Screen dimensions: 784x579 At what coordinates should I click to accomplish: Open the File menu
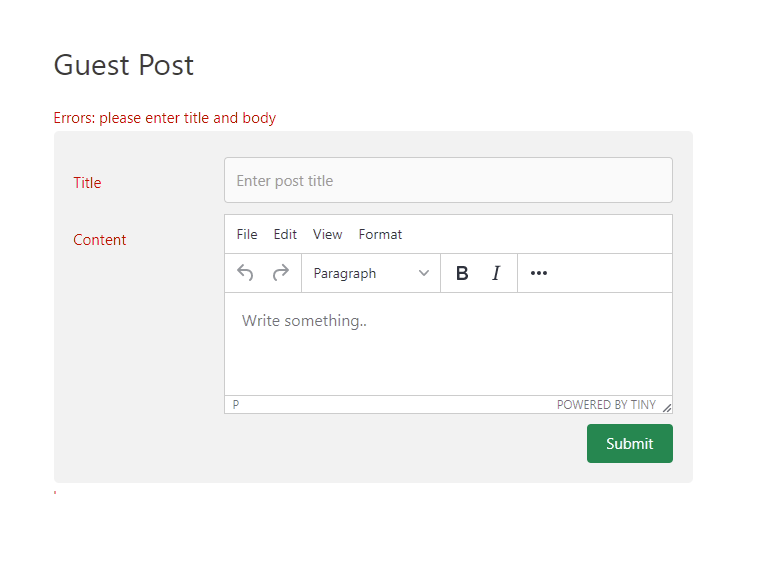click(247, 234)
